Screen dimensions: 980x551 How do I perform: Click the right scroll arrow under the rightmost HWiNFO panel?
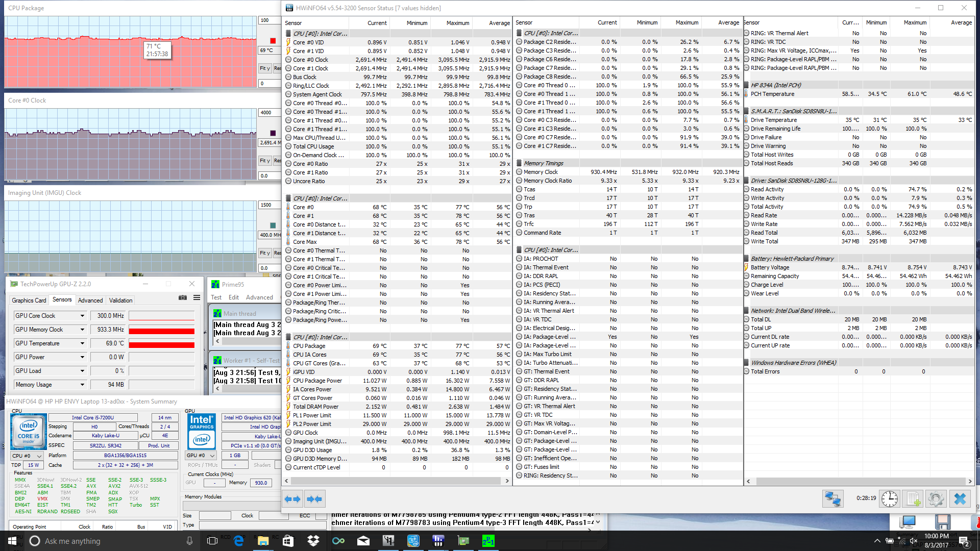click(x=970, y=481)
